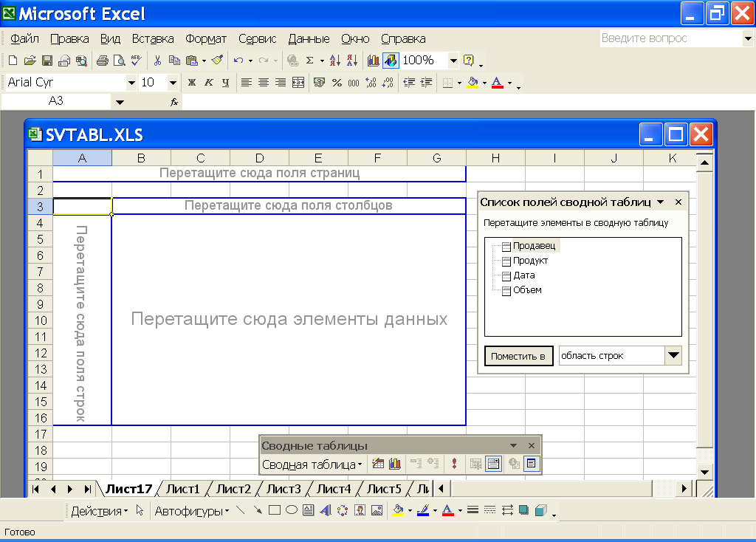The width and height of the screenshot is (756, 542).
Task: Open the Формат menu
Action: [x=206, y=38]
